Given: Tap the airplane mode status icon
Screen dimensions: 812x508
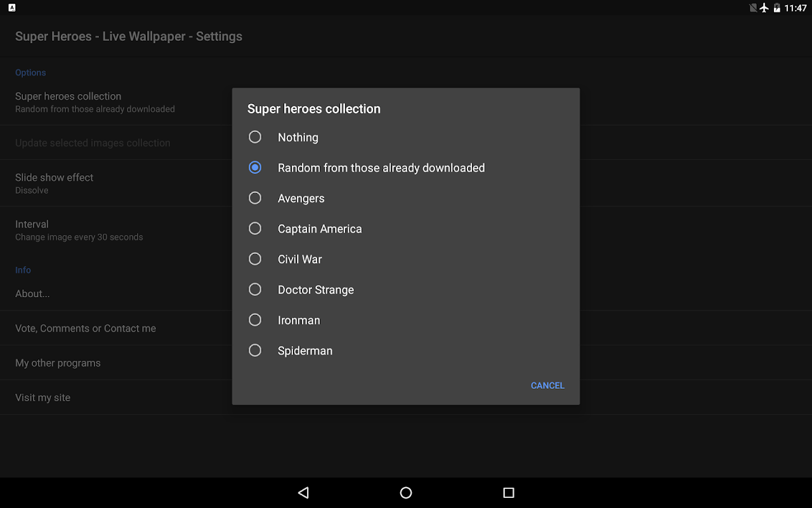Looking at the screenshot, I should 764,8.
